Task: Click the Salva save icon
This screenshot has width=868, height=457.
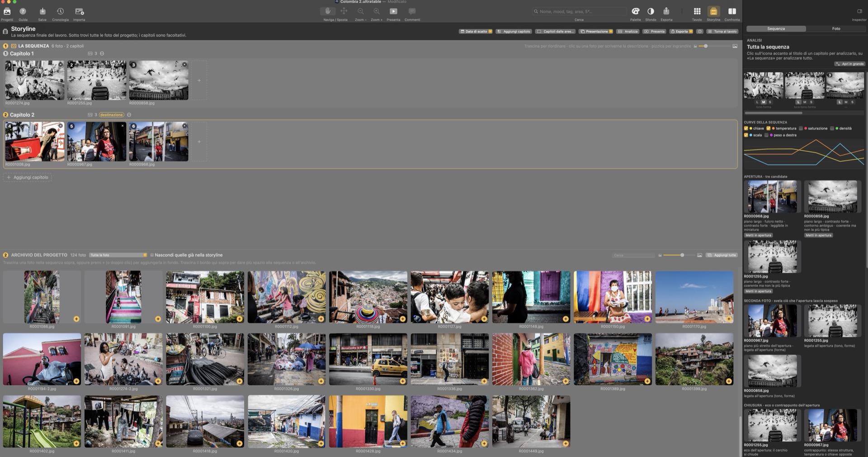Action: point(42,11)
